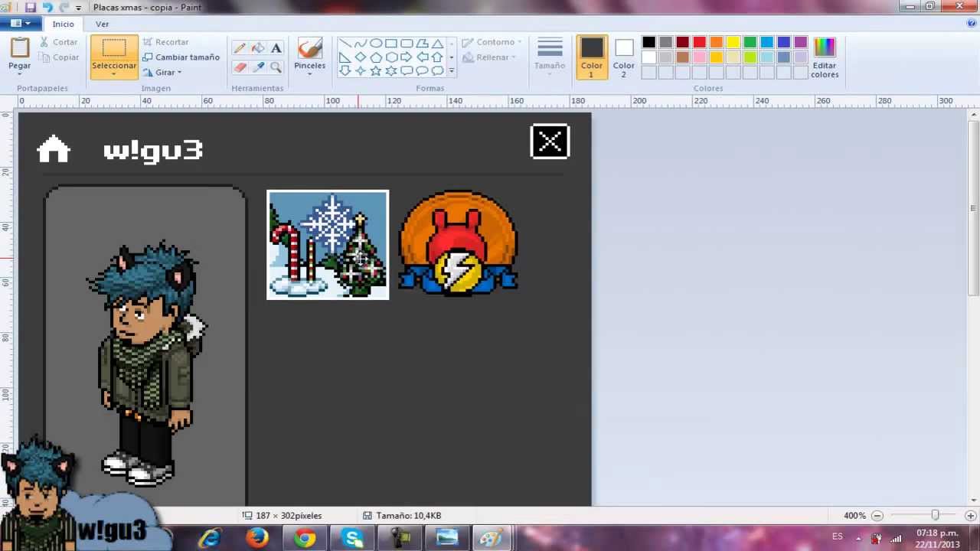This screenshot has height=551, width=980.
Task: Click Copiar in Portapapeles group
Action: (59, 57)
